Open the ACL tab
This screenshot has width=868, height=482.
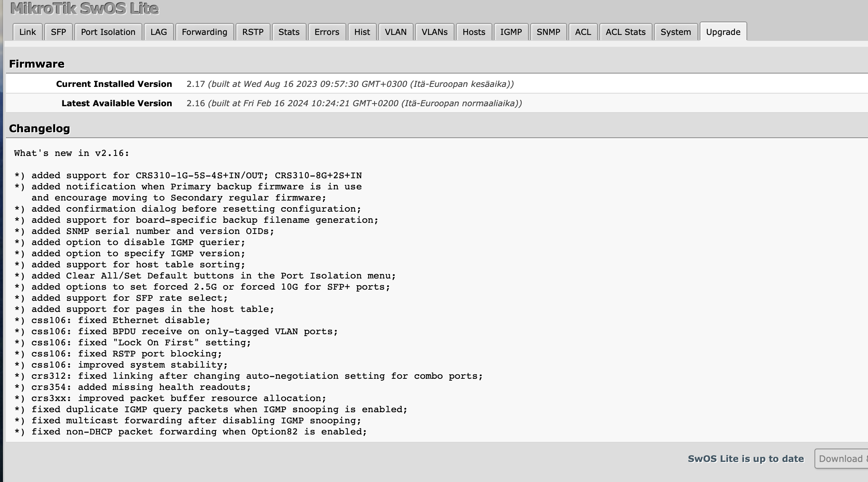pyautogui.click(x=583, y=32)
